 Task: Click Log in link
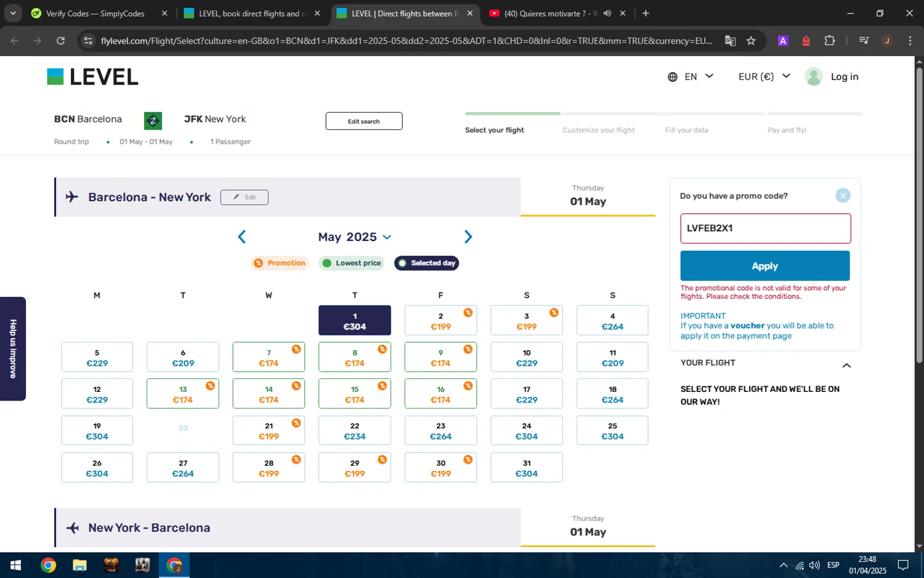tap(845, 76)
